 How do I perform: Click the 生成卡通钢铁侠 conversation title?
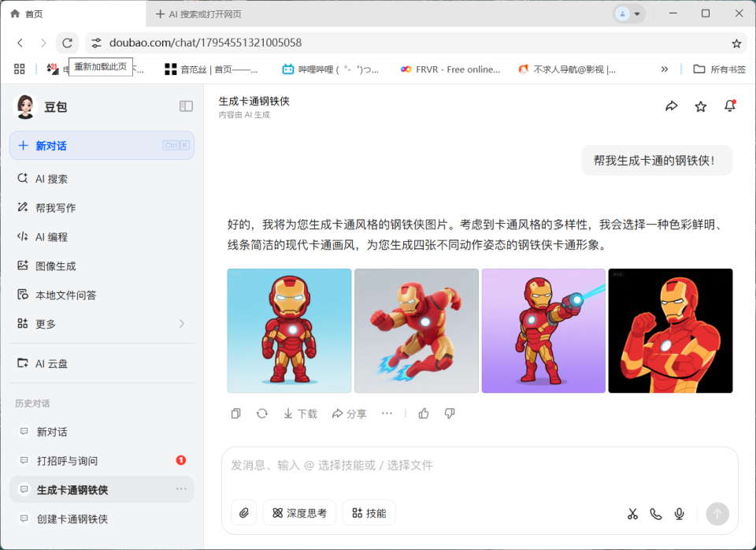pos(254,102)
